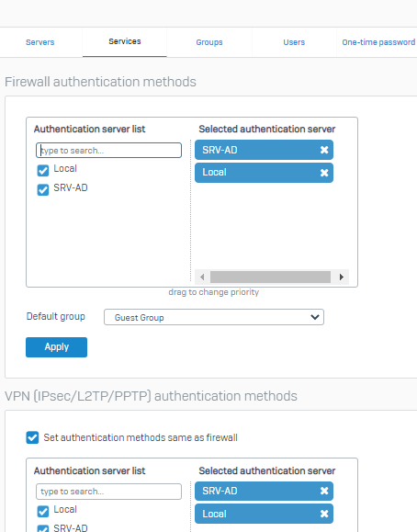This screenshot has height=532, width=417.
Task: Uncheck Local in firewall authentication server list
Action: click(x=43, y=170)
